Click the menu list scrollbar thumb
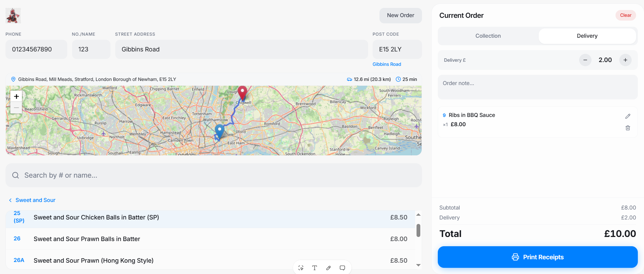 click(x=418, y=230)
